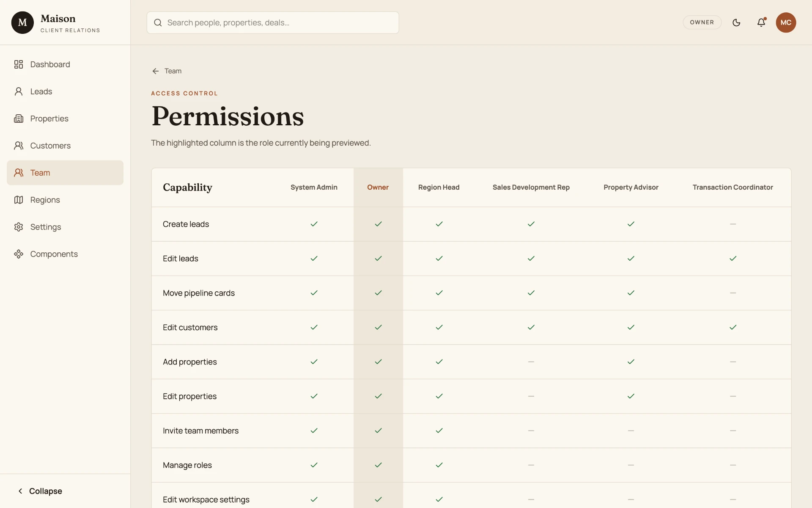The image size is (812, 508).
Task: Open Settings page
Action: point(65,227)
